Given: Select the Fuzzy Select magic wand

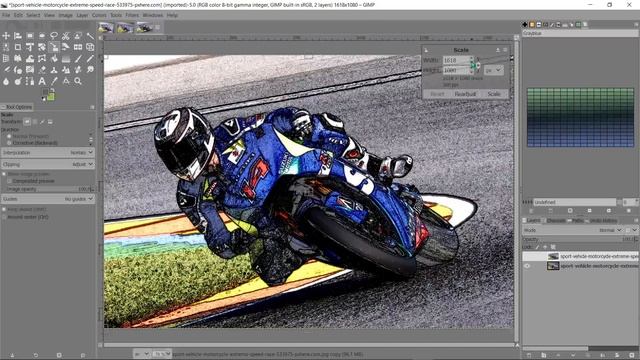Looking at the screenshot, I should coord(90,36).
